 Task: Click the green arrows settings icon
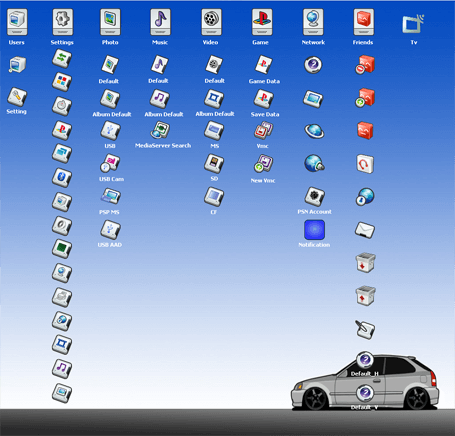pos(62,58)
